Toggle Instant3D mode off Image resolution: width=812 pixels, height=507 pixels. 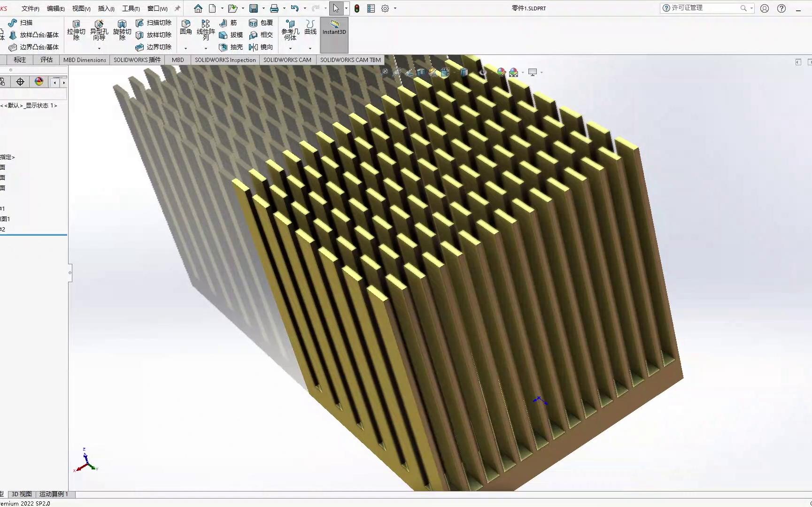(x=334, y=31)
